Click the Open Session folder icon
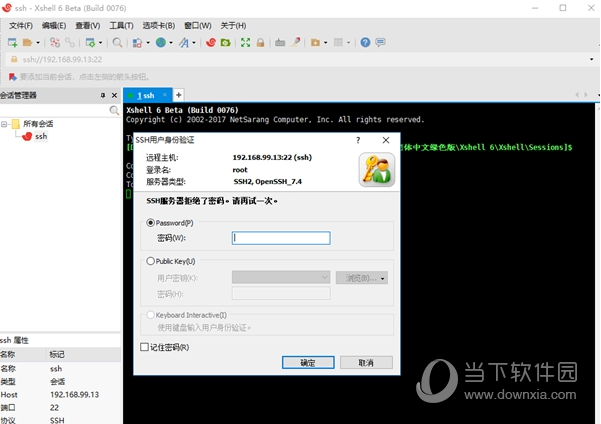 pos(27,43)
